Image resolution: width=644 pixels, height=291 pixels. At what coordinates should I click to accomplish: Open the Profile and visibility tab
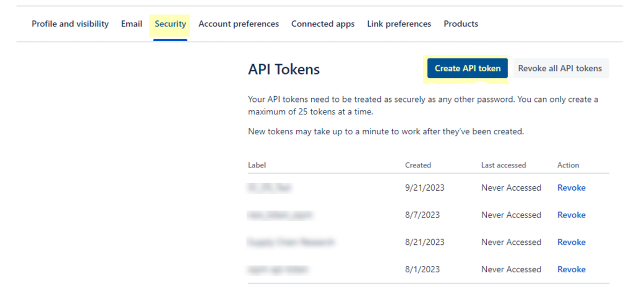tap(70, 24)
